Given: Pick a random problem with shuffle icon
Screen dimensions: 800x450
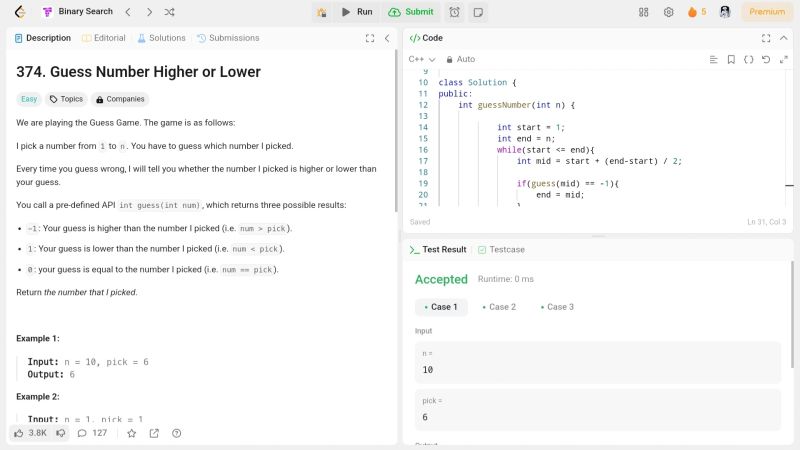Looking at the screenshot, I should click(169, 12).
